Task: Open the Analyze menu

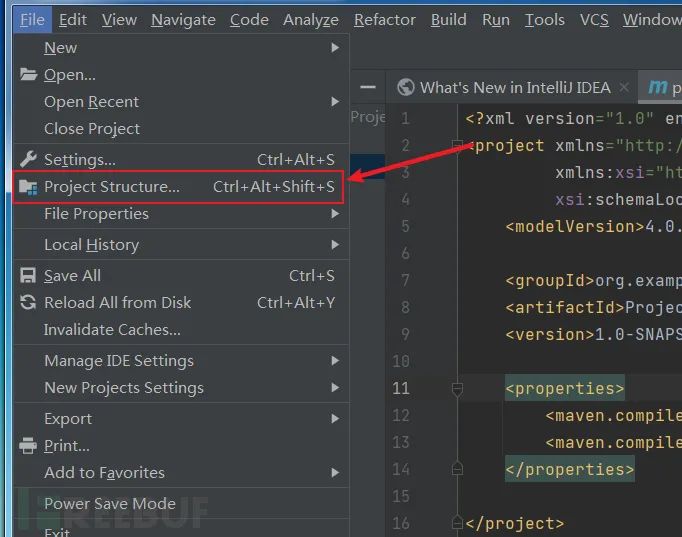Action: click(x=311, y=20)
